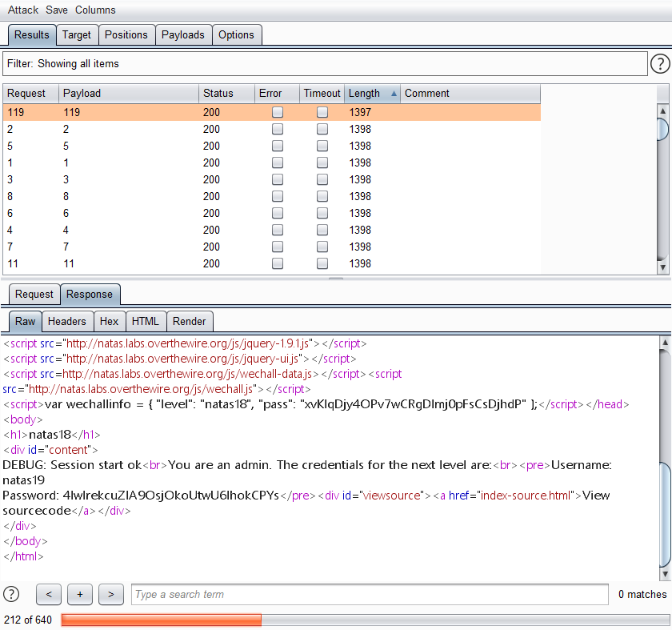This screenshot has width=672, height=630.
Task: Switch to Render view
Action: (x=189, y=321)
